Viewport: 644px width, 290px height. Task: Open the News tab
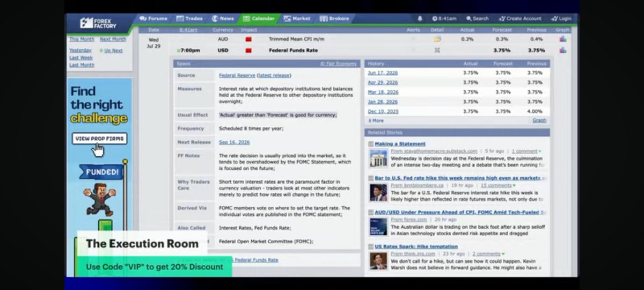click(x=223, y=18)
